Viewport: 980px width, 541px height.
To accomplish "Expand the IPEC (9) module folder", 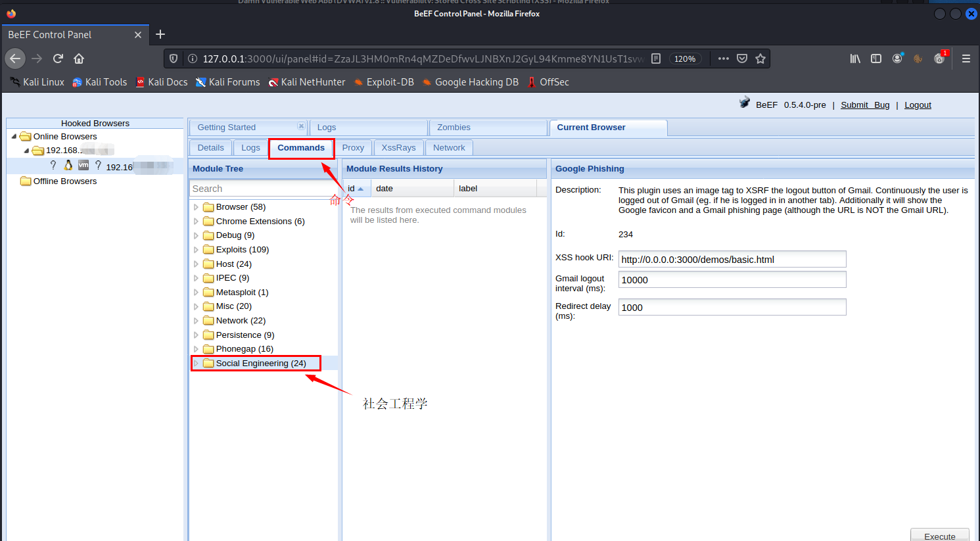I will 196,278.
